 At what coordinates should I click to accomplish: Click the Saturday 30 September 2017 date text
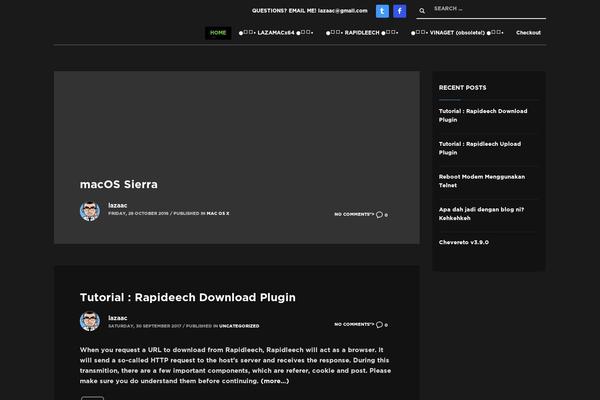click(145, 326)
